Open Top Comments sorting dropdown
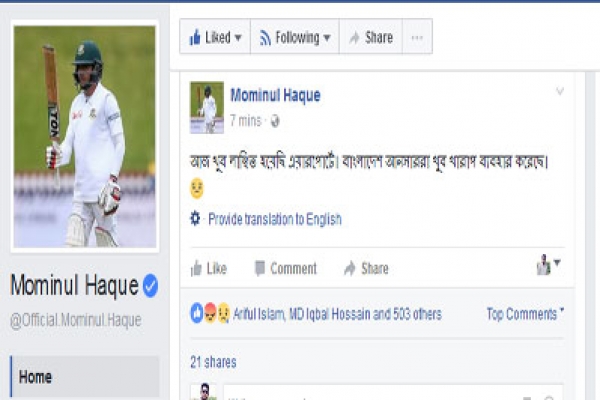 tap(525, 314)
